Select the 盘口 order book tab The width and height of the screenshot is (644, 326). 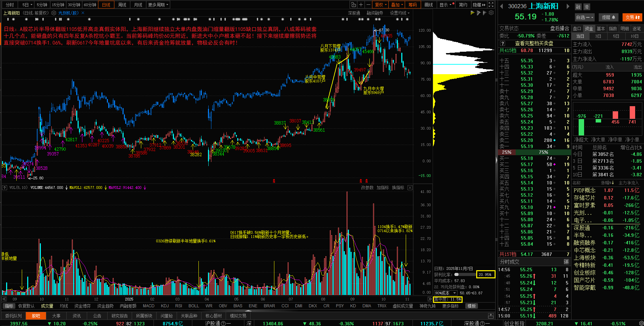pos(577,29)
